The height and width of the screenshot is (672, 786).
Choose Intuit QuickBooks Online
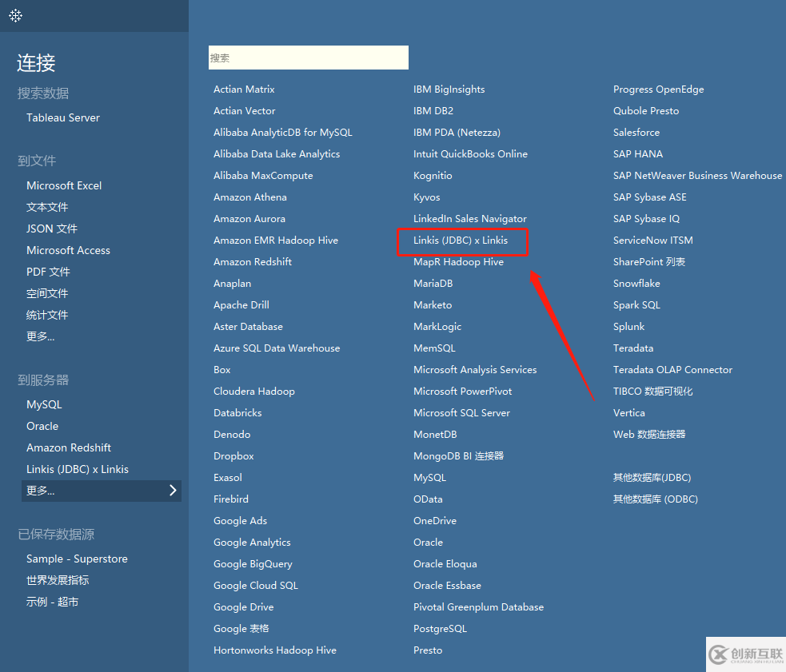[x=471, y=154]
